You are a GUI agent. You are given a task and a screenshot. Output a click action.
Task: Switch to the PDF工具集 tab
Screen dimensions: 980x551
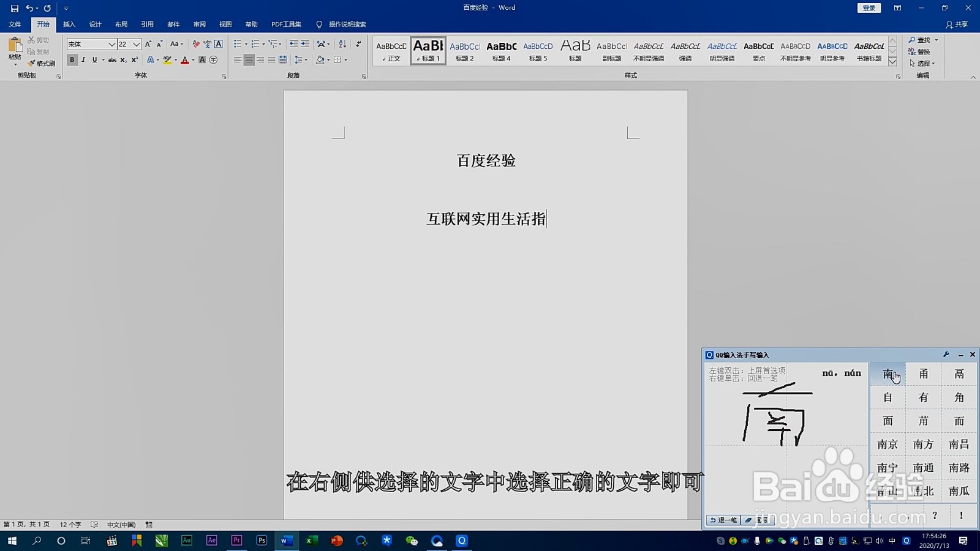[x=286, y=24]
